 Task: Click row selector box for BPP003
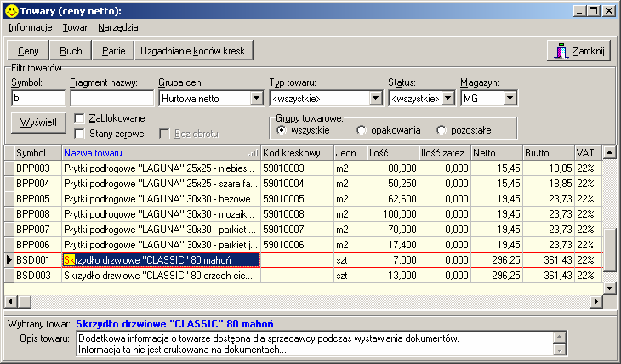click(x=9, y=168)
